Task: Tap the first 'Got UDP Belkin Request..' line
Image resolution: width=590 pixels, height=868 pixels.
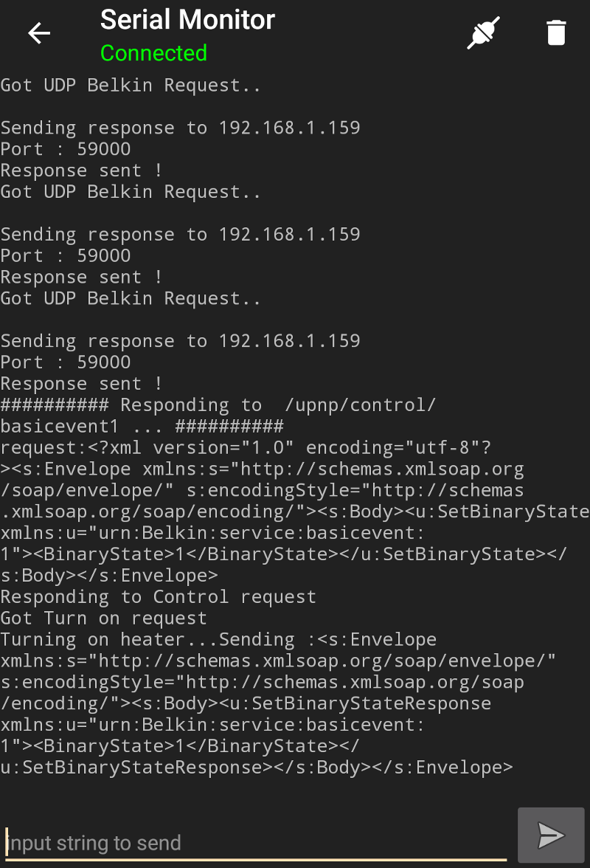Action: tap(131, 86)
